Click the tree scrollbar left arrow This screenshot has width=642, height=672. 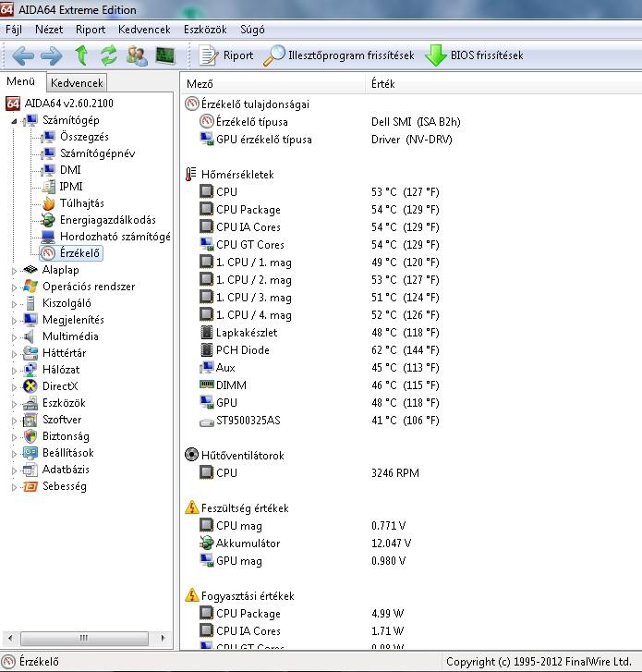point(10,638)
